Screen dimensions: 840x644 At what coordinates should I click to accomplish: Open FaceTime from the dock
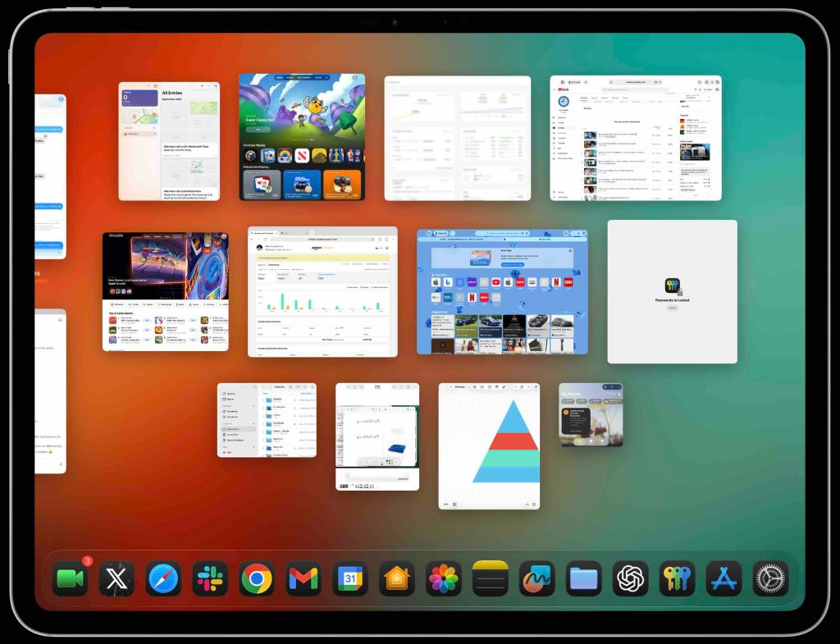click(x=70, y=579)
